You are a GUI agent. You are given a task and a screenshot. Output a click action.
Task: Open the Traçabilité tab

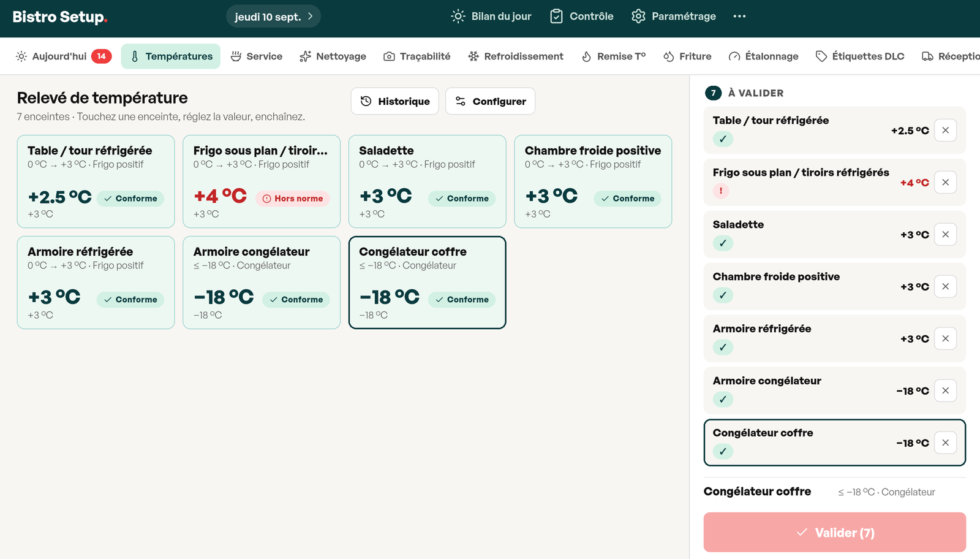[417, 56]
